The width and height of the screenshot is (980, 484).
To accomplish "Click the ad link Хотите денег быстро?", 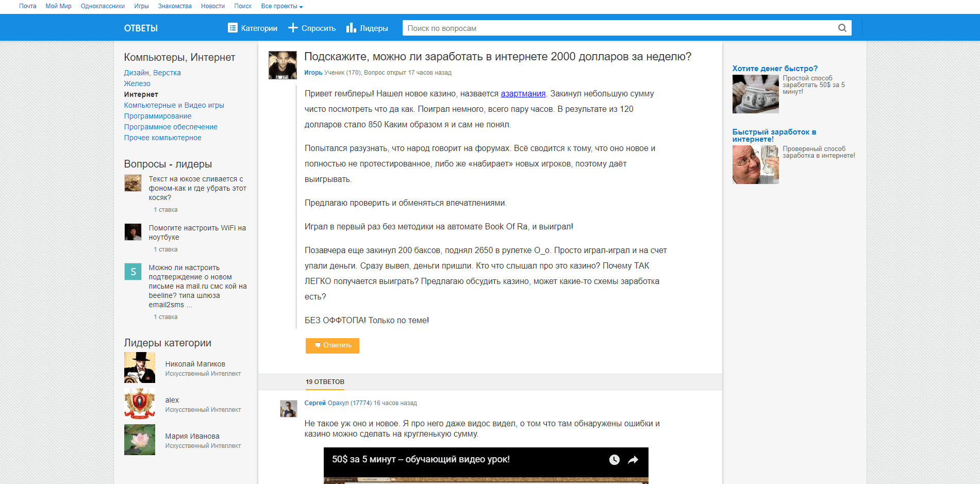I will click(x=775, y=68).
